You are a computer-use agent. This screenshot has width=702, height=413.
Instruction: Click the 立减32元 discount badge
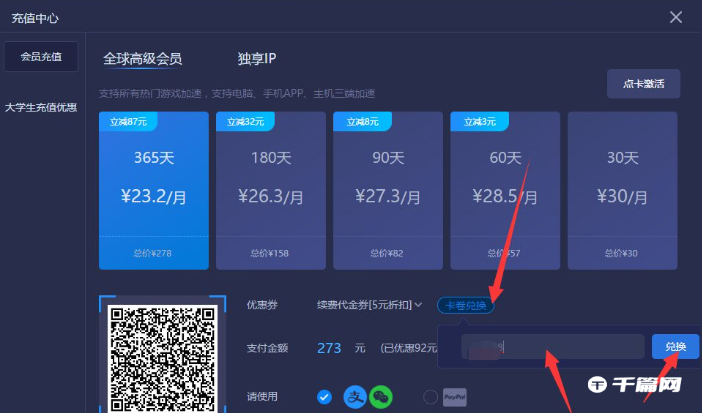click(245, 121)
